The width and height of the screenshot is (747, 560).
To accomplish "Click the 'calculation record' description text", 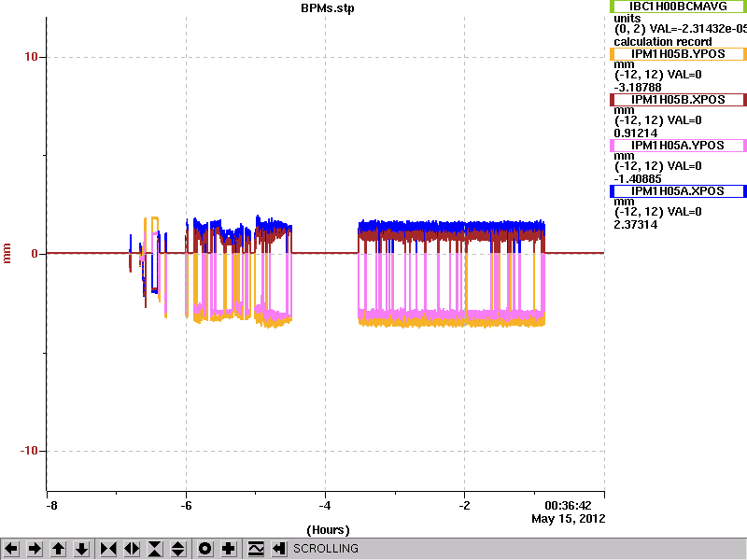I will (x=663, y=41).
